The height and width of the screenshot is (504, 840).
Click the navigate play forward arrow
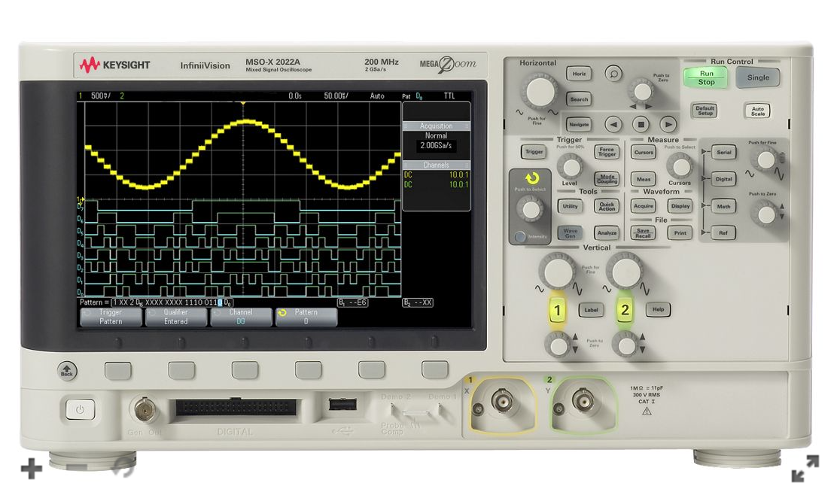pos(668,124)
